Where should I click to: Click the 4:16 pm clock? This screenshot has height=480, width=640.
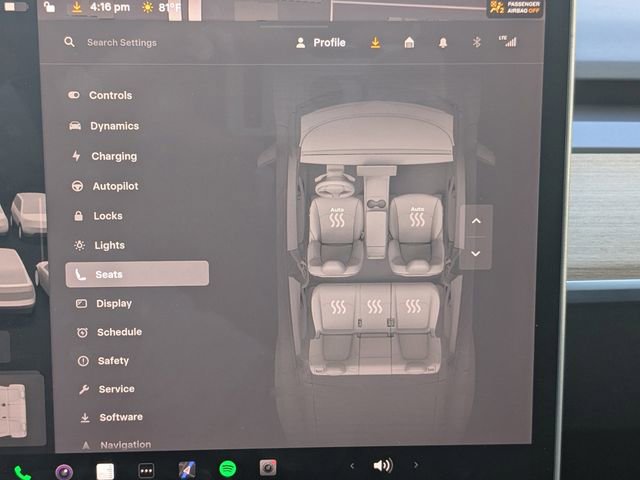pyautogui.click(x=110, y=7)
